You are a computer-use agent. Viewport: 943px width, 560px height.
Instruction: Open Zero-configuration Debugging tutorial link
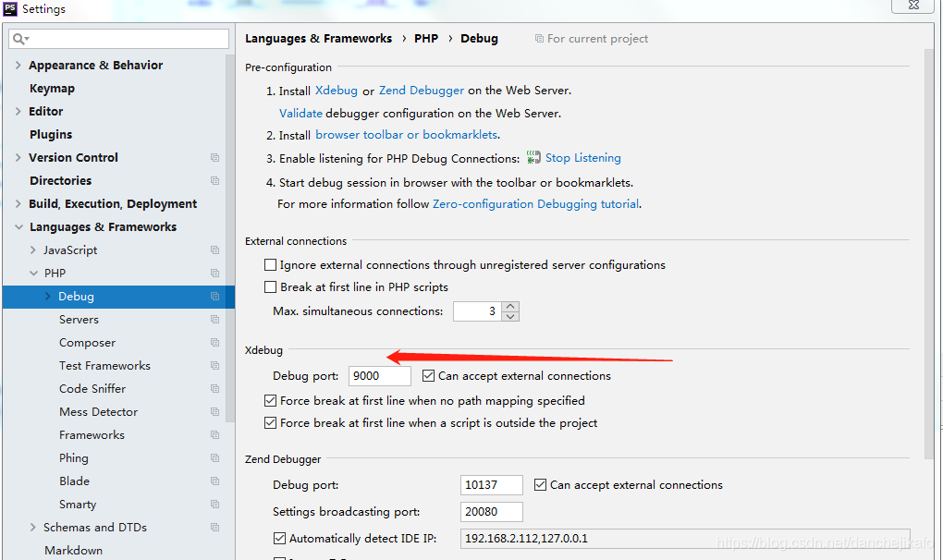pos(536,203)
